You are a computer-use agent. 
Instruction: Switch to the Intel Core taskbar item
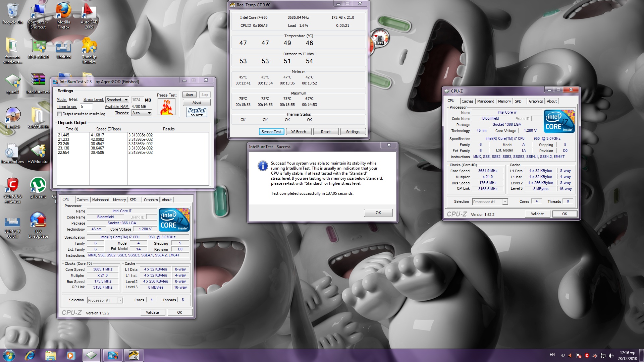pyautogui.click(x=113, y=355)
